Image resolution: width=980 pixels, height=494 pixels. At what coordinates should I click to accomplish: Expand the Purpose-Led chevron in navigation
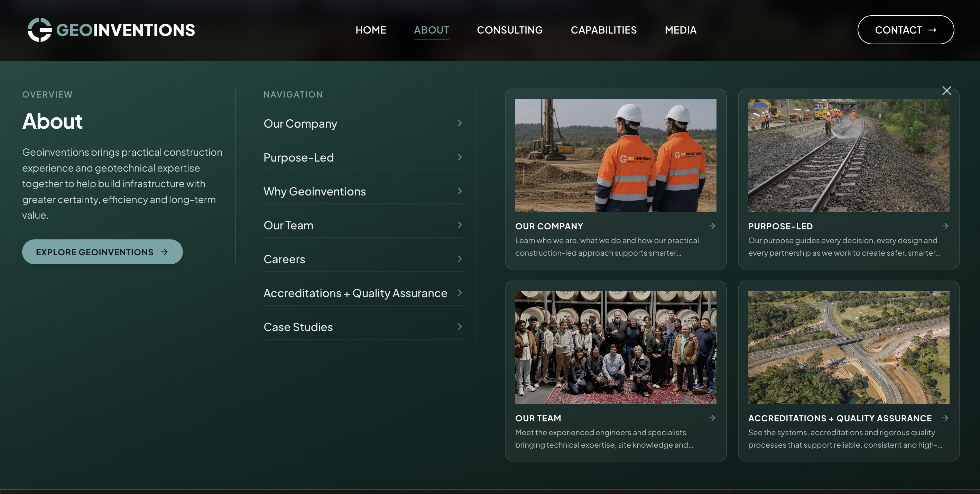click(460, 157)
